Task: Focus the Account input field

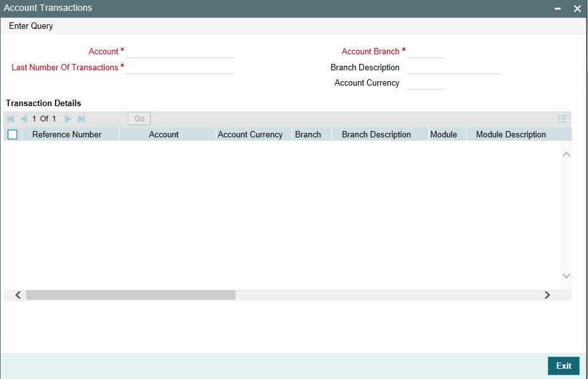Action: point(180,51)
